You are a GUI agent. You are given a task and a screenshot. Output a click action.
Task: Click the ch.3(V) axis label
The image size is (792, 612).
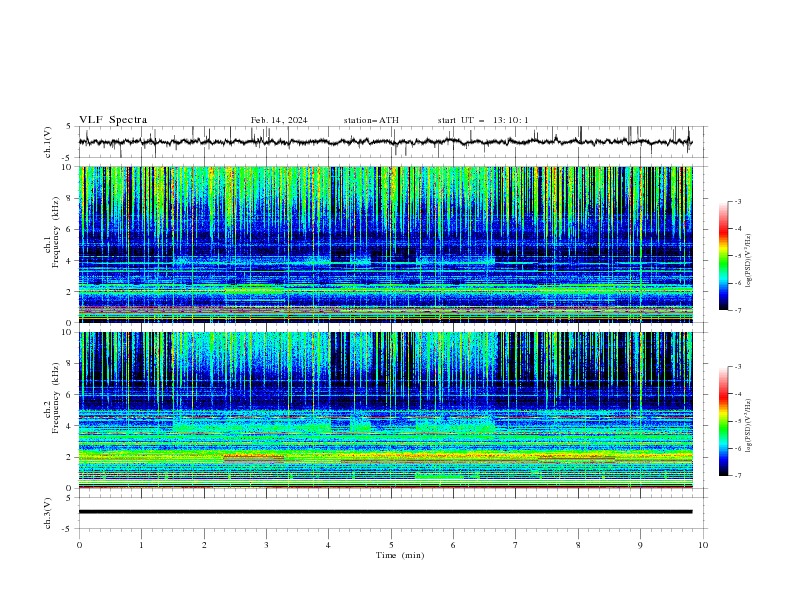point(48,513)
